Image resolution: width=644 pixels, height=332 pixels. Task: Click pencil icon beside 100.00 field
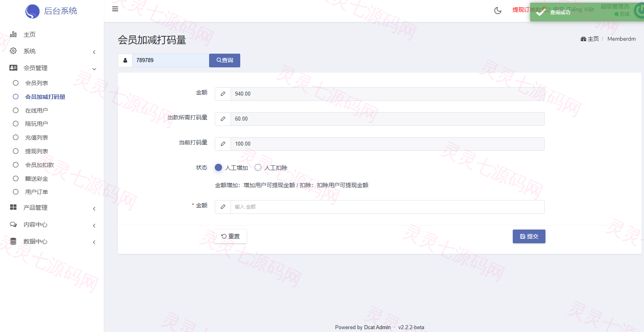tap(223, 144)
